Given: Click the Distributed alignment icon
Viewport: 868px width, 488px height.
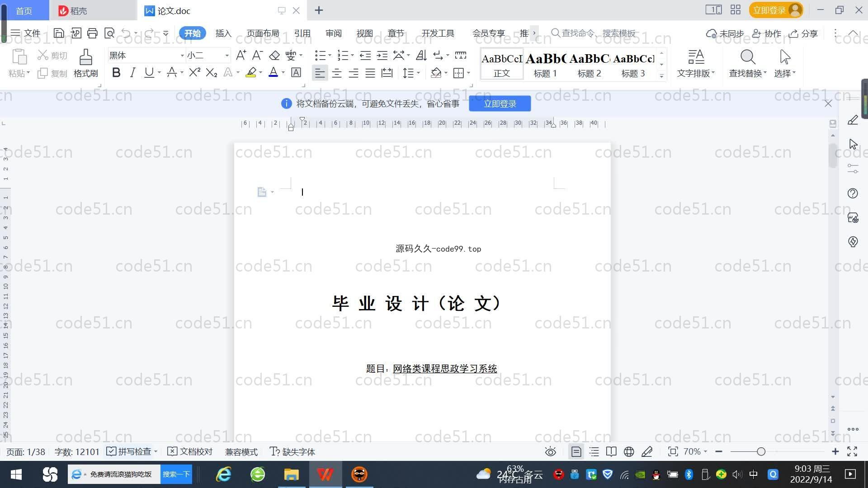Looking at the screenshot, I should click(x=387, y=72).
